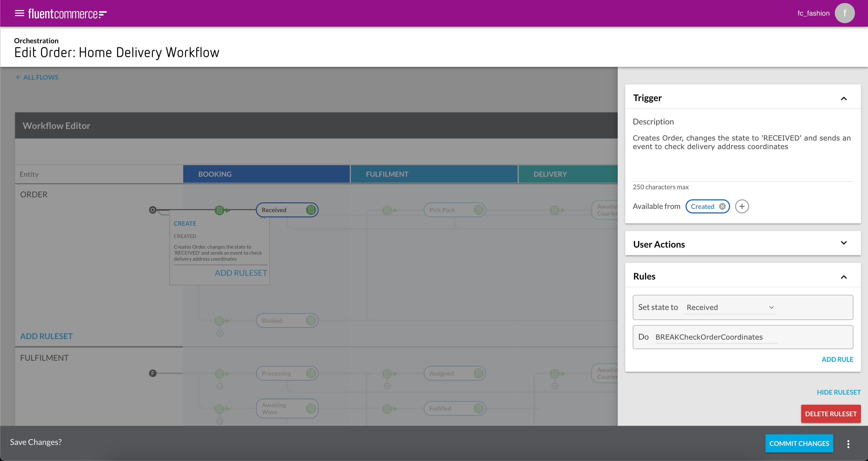Remove the Created state chip
Screen dimensions: 868x461
722,207
